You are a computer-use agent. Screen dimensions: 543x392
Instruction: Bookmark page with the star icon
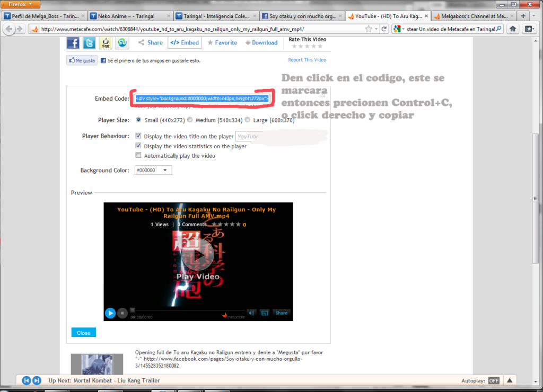[369, 29]
